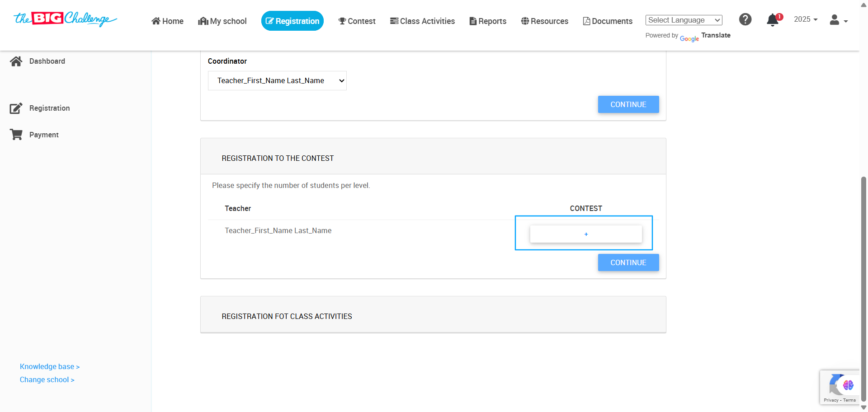The height and width of the screenshot is (412, 868).
Task: Open the Documents menu item
Action: (608, 21)
